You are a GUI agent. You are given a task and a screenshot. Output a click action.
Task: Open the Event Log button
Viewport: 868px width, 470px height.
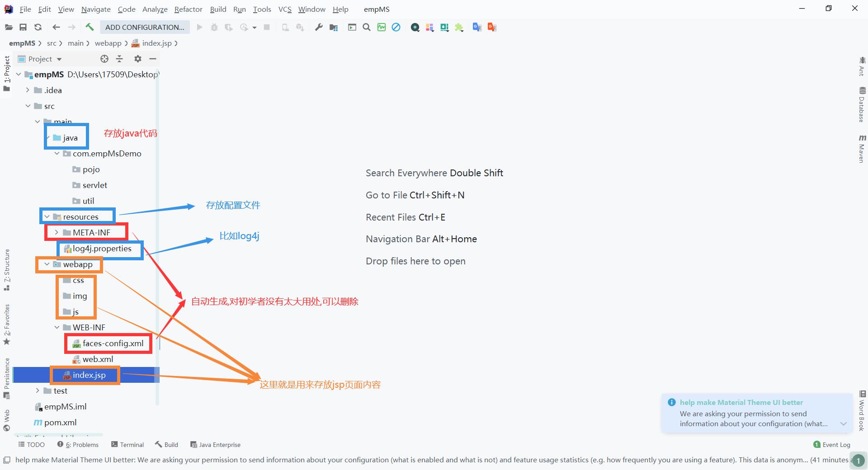pyautogui.click(x=832, y=445)
